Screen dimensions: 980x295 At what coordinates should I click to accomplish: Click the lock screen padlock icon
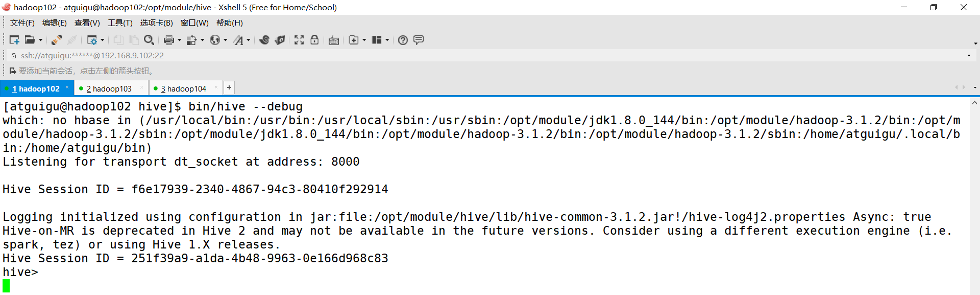coord(314,40)
